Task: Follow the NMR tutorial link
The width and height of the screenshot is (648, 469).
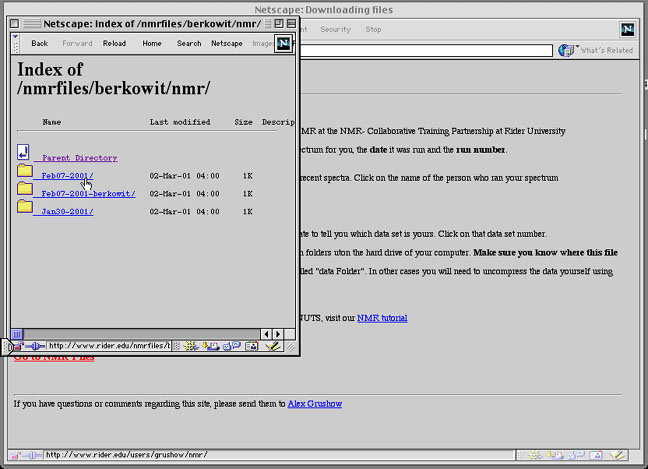Action: click(x=382, y=318)
